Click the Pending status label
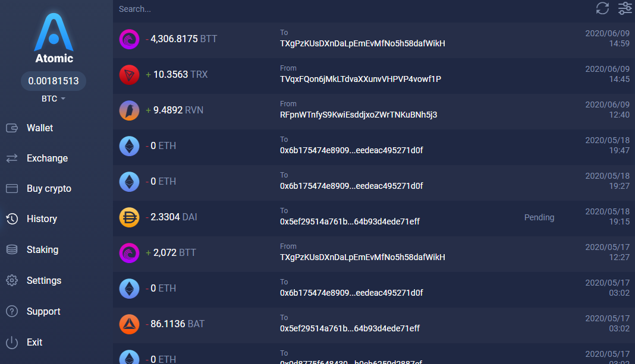Image resolution: width=635 pixels, height=364 pixels. [x=539, y=217]
